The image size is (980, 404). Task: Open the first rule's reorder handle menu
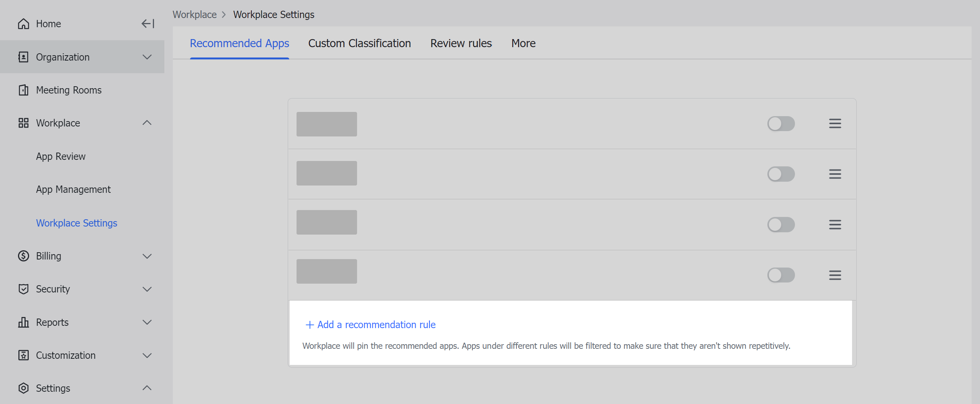835,123
